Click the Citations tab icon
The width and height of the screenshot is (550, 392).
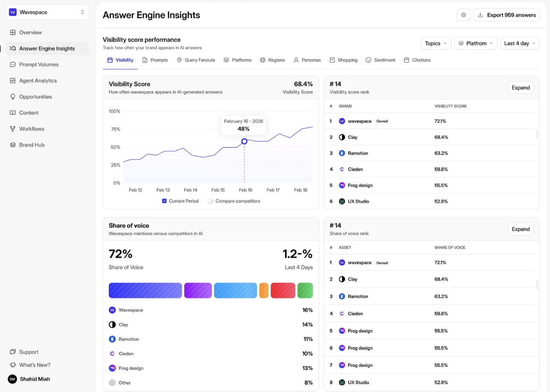click(x=407, y=60)
